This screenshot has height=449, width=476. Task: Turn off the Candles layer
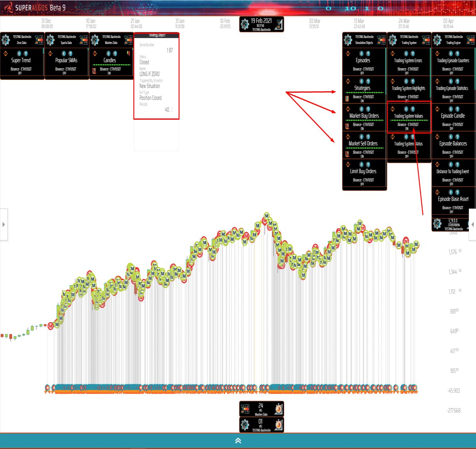coord(111,64)
